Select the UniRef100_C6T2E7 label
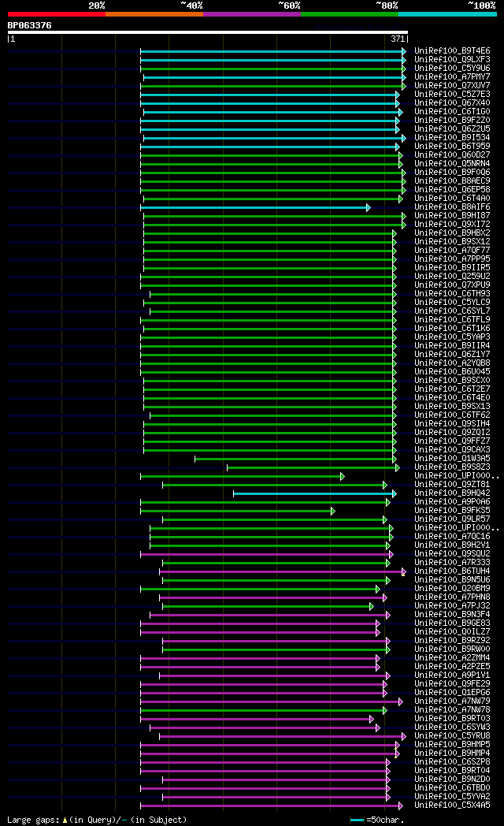The height and width of the screenshot is (826, 504). click(452, 389)
